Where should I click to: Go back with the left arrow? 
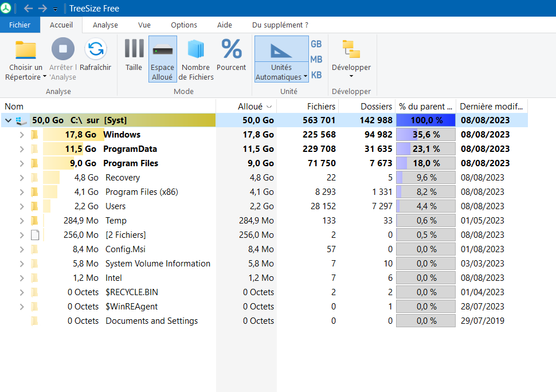click(28, 8)
